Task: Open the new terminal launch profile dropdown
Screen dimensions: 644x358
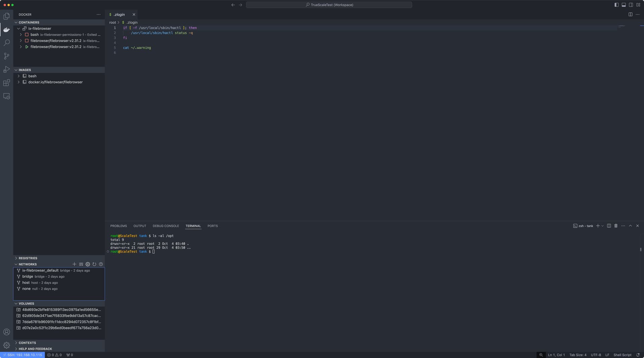Action: (603, 226)
